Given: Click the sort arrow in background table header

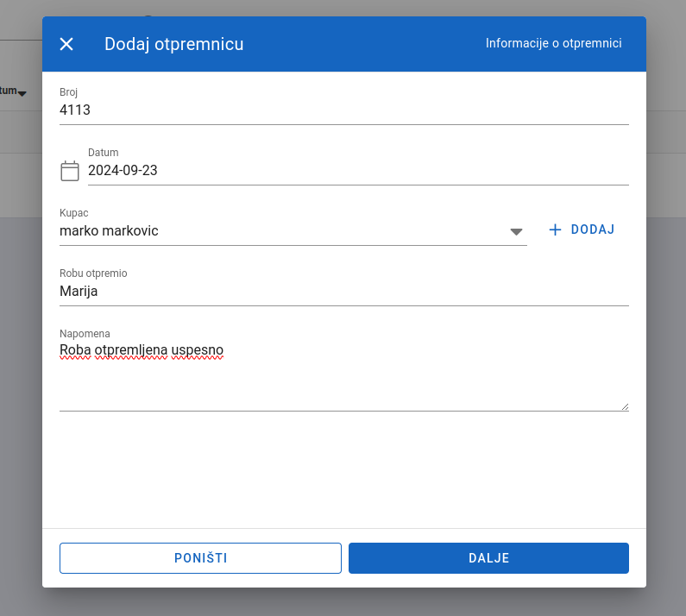Looking at the screenshot, I should [x=22, y=93].
